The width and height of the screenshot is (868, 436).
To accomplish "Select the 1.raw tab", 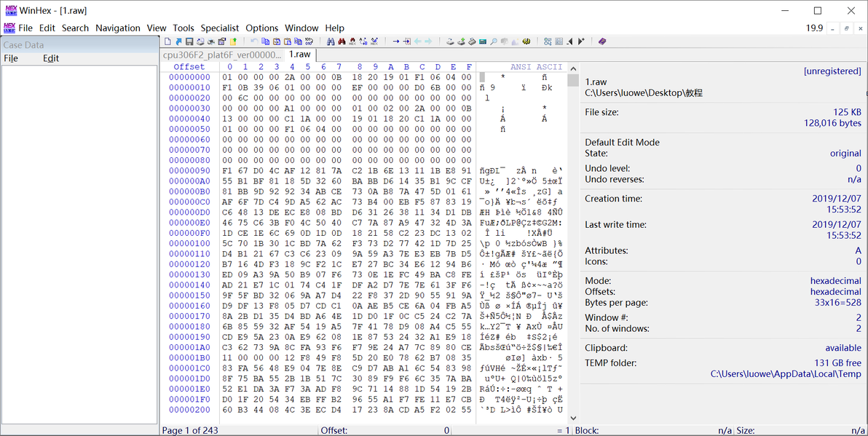I will (300, 54).
